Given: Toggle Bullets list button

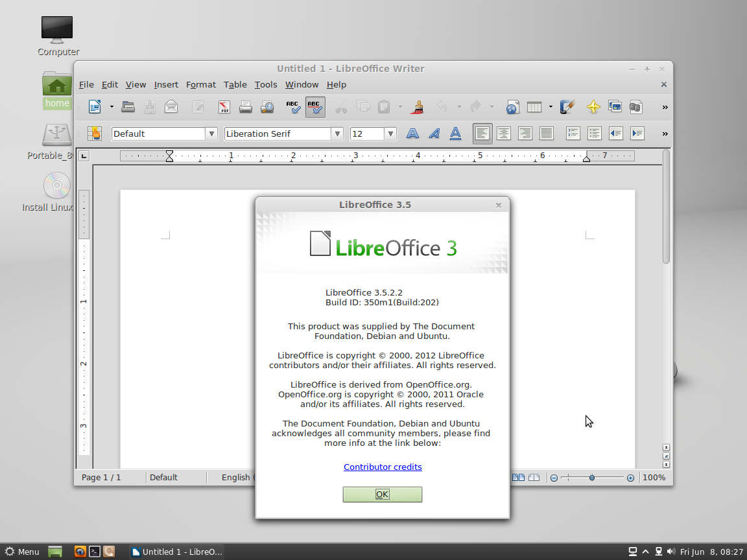Looking at the screenshot, I should click(x=594, y=134).
